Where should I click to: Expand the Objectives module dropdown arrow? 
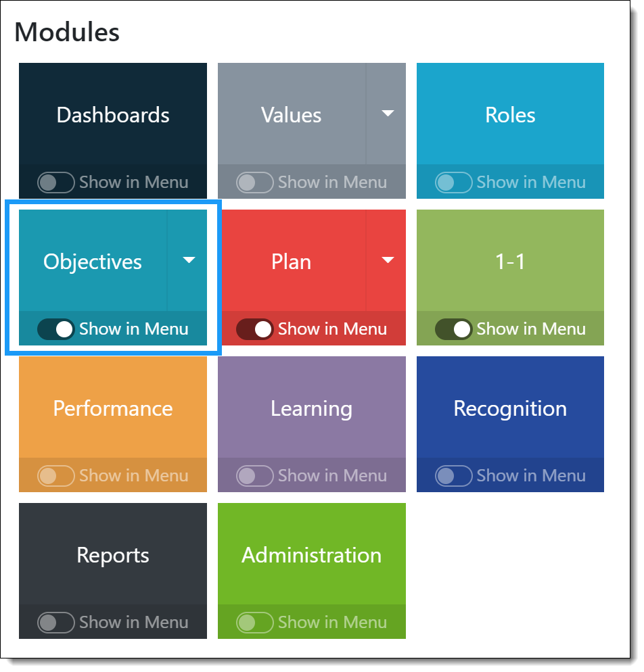(189, 260)
